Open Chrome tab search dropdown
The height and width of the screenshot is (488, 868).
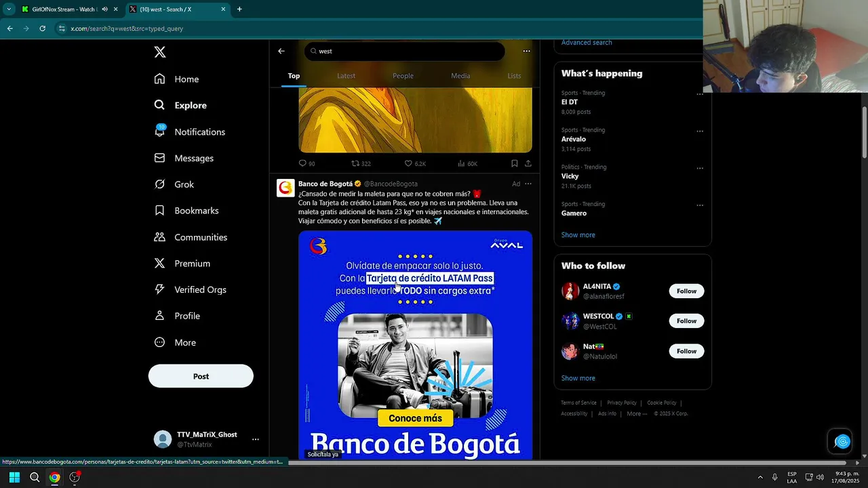(8, 9)
